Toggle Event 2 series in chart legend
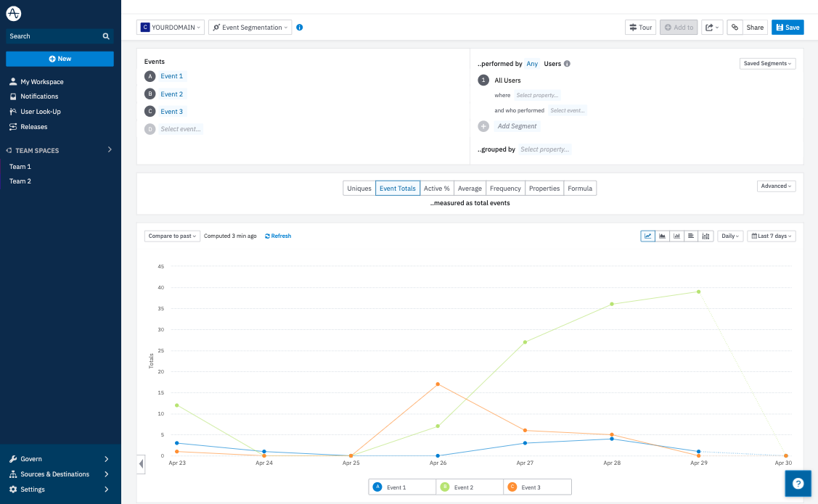 (x=470, y=487)
